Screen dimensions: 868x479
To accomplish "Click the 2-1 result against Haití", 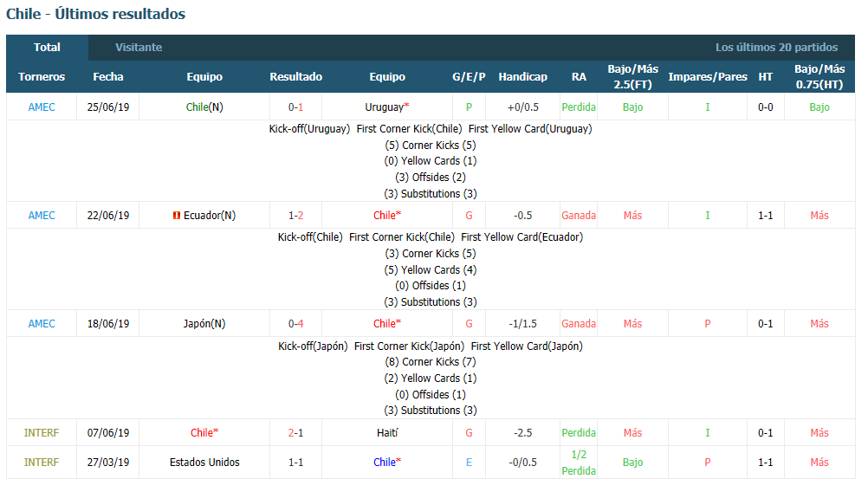I will [295, 433].
